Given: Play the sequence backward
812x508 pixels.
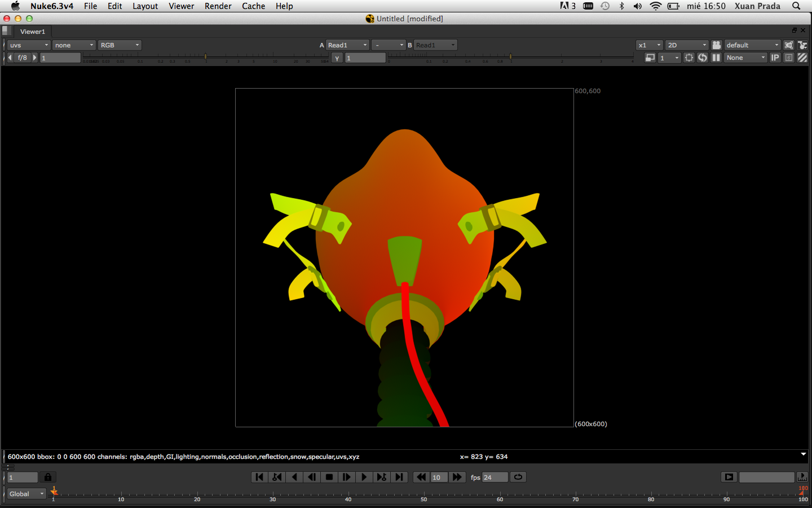Looking at the screenshot, I should (x=294, y=477).
